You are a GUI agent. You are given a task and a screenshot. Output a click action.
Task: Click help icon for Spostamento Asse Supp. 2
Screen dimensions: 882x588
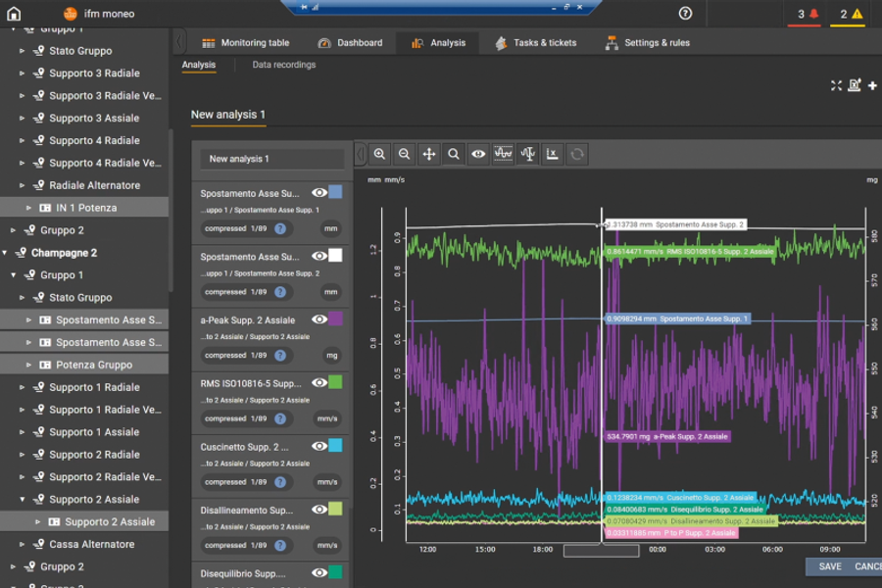point(280,292)
